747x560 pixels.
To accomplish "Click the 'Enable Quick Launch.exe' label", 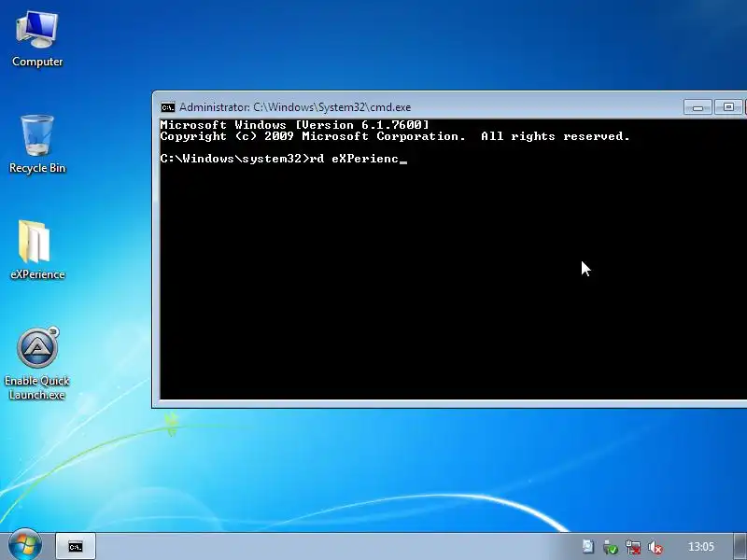I will tap(37, 387).
